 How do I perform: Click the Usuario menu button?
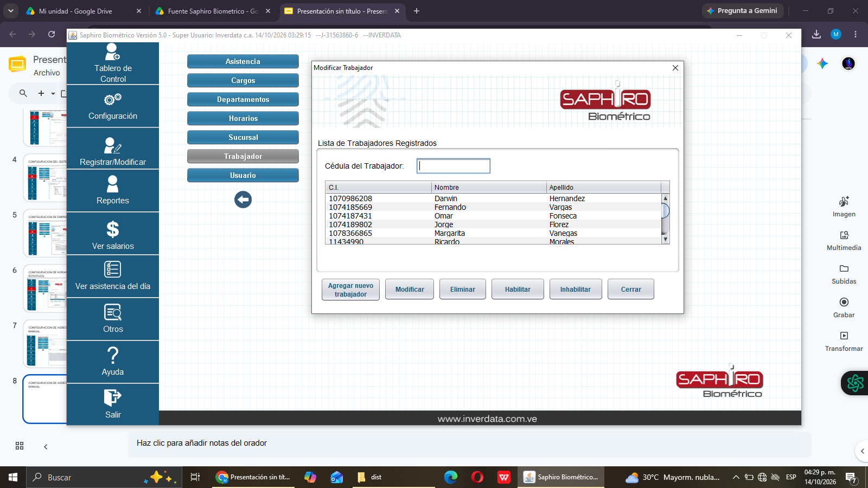(x=243, y=175)
